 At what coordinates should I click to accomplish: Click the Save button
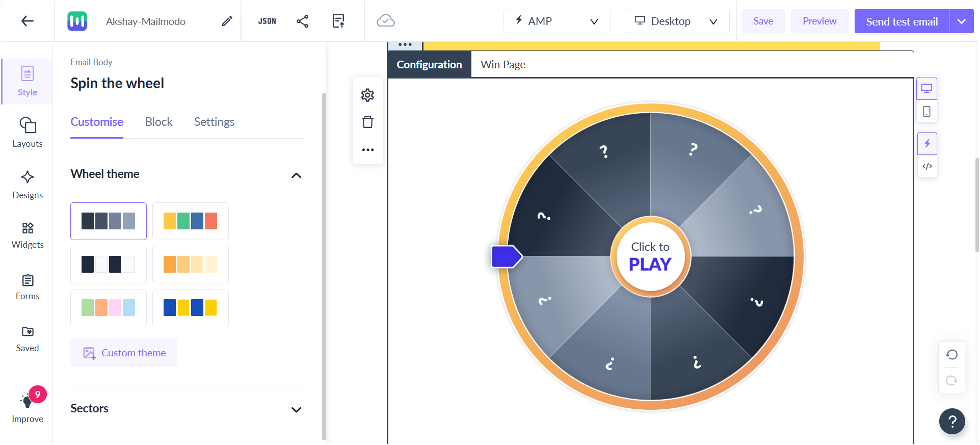coord(763,21)
